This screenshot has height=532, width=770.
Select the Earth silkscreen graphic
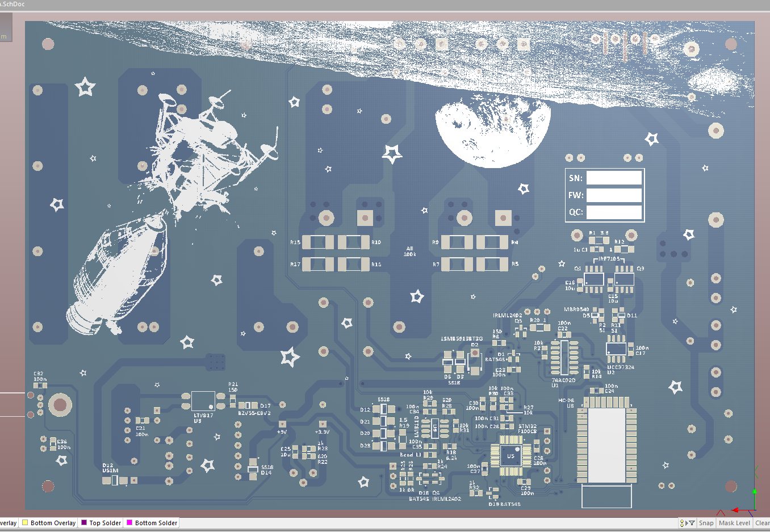click(x=492, y=133)
